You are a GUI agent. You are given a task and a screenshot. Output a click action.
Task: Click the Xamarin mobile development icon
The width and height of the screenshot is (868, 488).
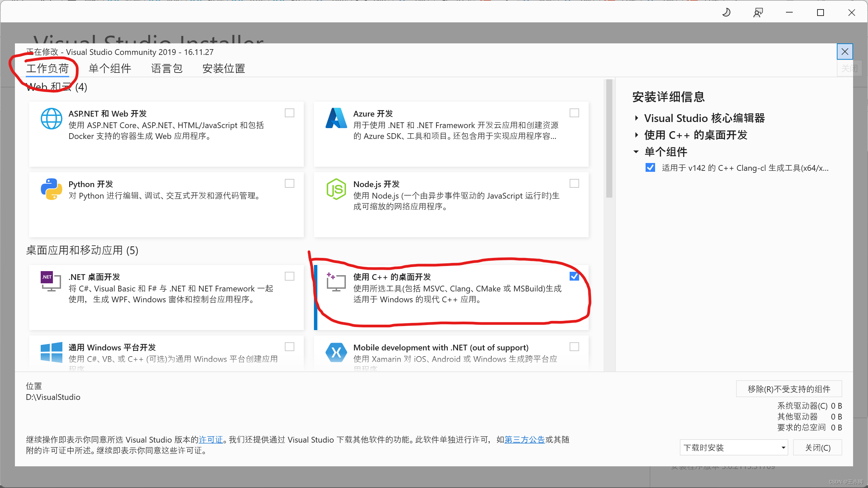[x=336, y=352]
